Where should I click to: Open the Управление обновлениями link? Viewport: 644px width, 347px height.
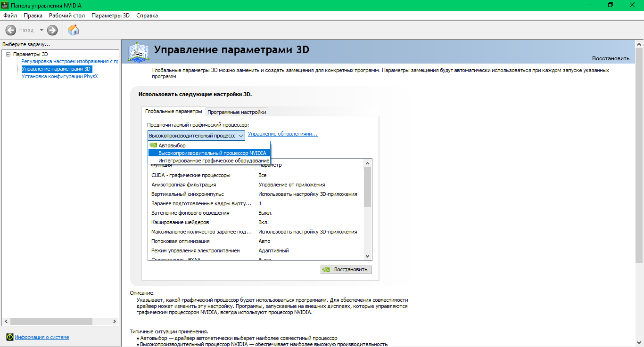coord(283,134)
